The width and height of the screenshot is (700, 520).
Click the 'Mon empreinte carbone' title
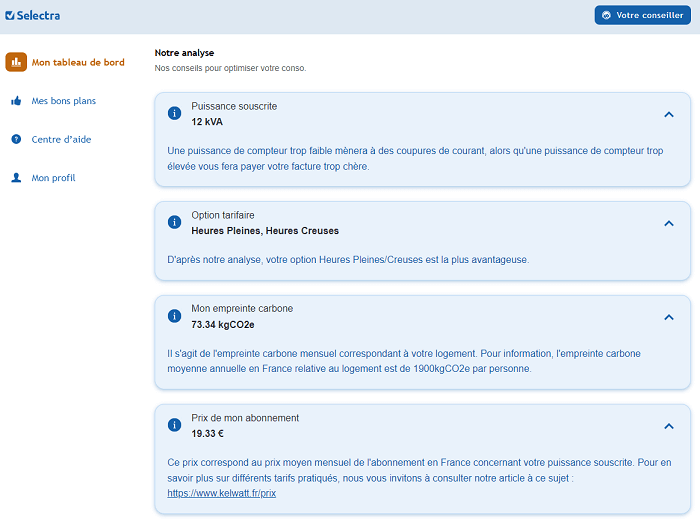242,308
